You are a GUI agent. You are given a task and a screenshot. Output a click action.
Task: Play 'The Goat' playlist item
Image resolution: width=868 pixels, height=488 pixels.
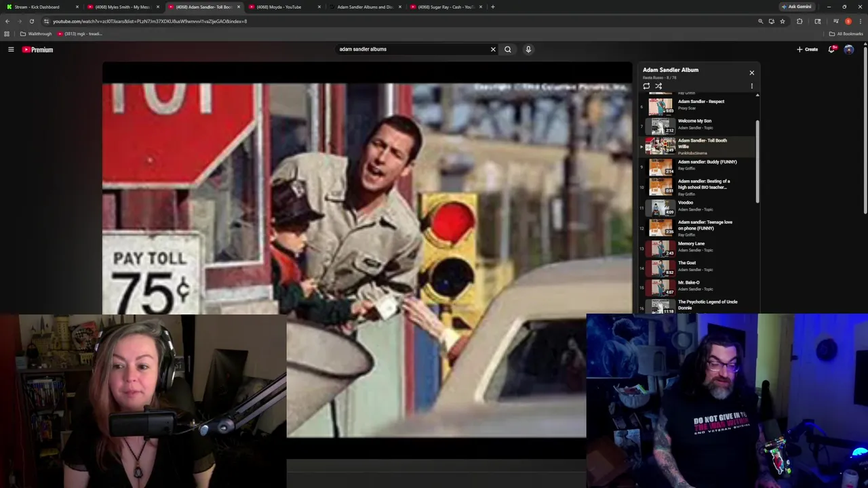coord(687,263)
